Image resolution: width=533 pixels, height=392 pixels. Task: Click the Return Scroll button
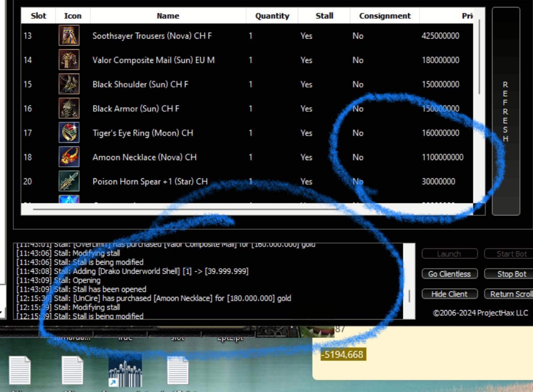coord(510,294)
